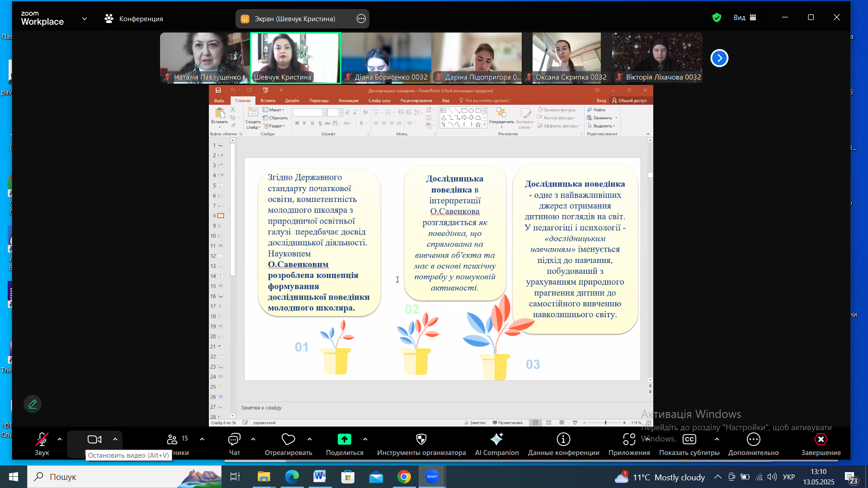
Task: Open File Explorer from the taskbar
Action: (264, 477)
